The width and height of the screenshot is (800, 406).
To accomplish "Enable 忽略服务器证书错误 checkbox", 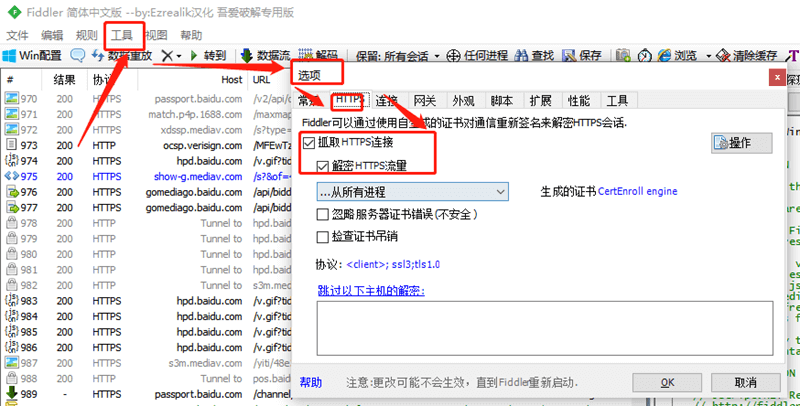I will pos(322,214).
